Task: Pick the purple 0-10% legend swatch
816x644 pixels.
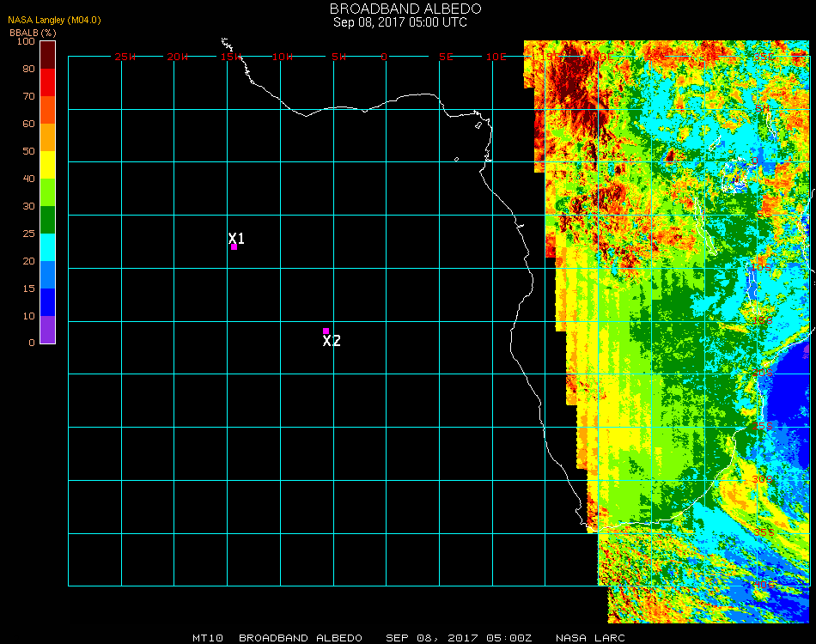Action: coord(48,330)
